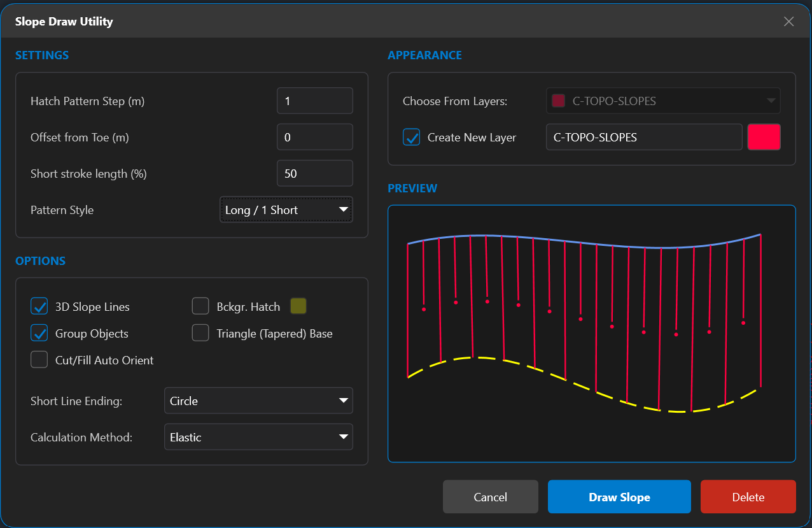Enable Cut/Fill Auto Orient checkbox

[x=39, y=360]
